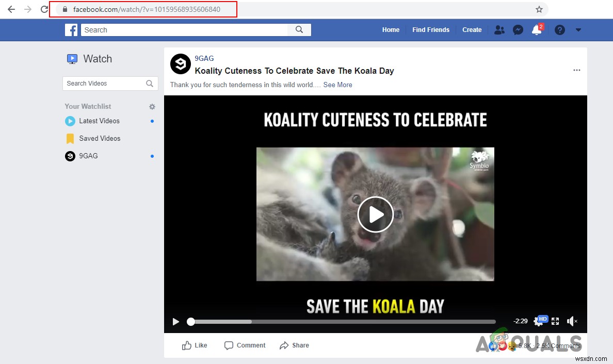Viewport: 613px width, 364px height.
Task: Open the Help question mark icon
Action: click(x=559, y=30)
